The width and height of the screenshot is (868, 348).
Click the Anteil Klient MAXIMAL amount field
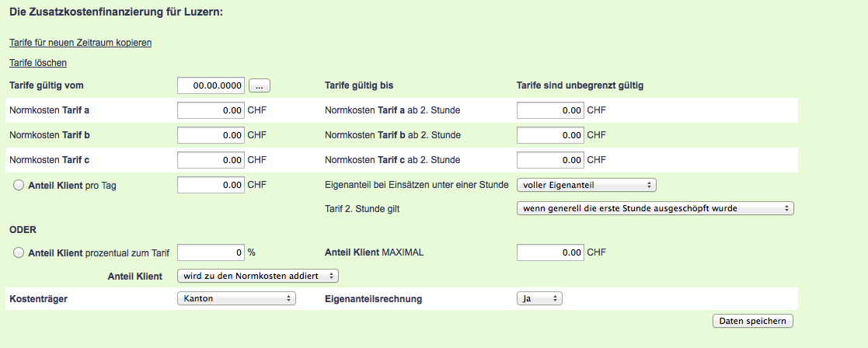[550, 252]
